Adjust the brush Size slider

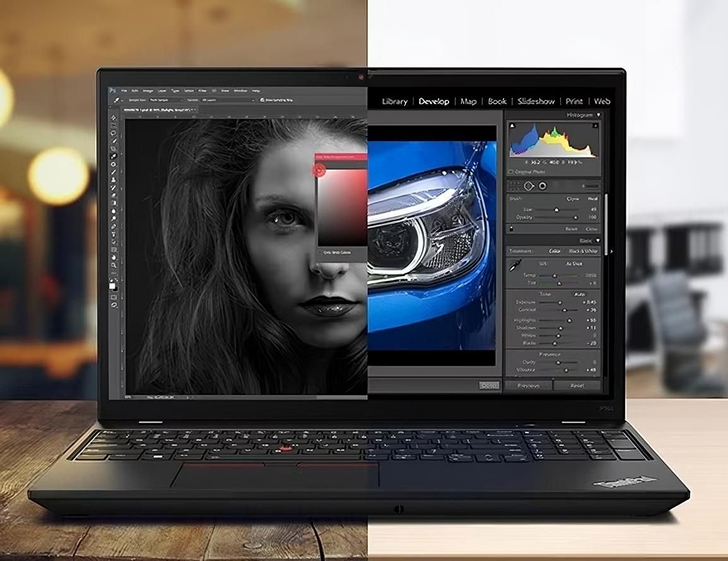click(x=556, y=210)
